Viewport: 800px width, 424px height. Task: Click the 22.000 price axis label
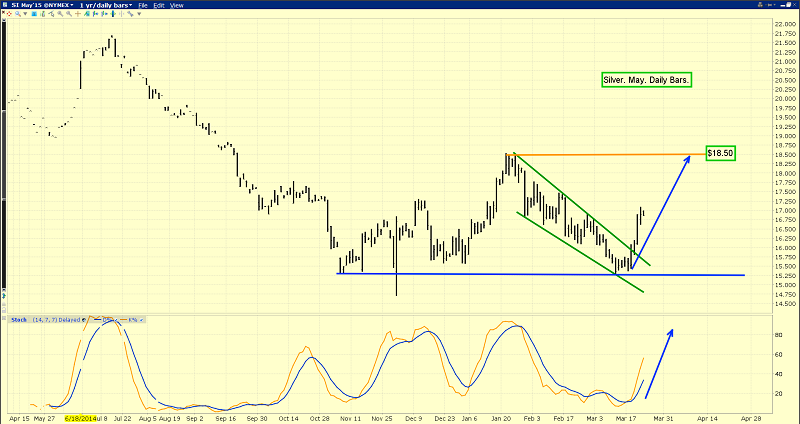[783, 24]
